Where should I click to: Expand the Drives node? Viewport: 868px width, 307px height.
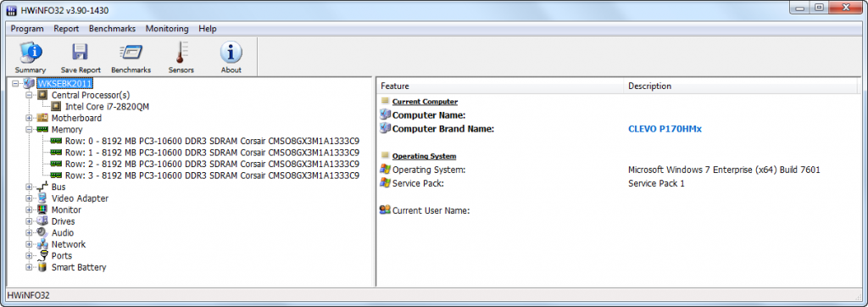click(x=29, y=221)
